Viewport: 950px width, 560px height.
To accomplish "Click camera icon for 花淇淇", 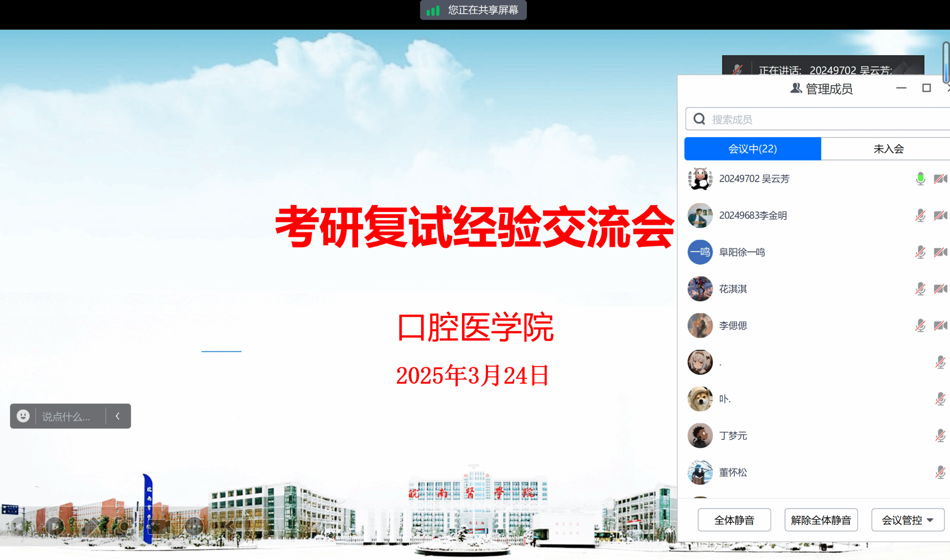I will click(x=940, y=289).
